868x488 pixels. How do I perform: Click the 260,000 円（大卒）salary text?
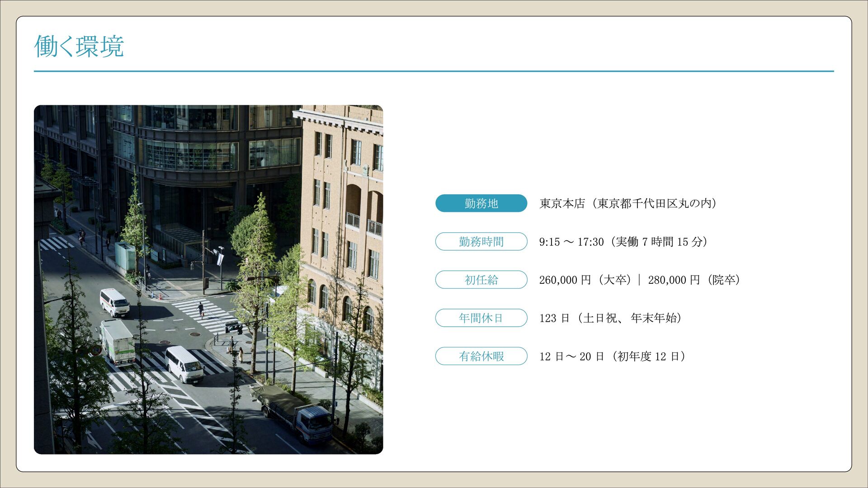tap(585, 280)
